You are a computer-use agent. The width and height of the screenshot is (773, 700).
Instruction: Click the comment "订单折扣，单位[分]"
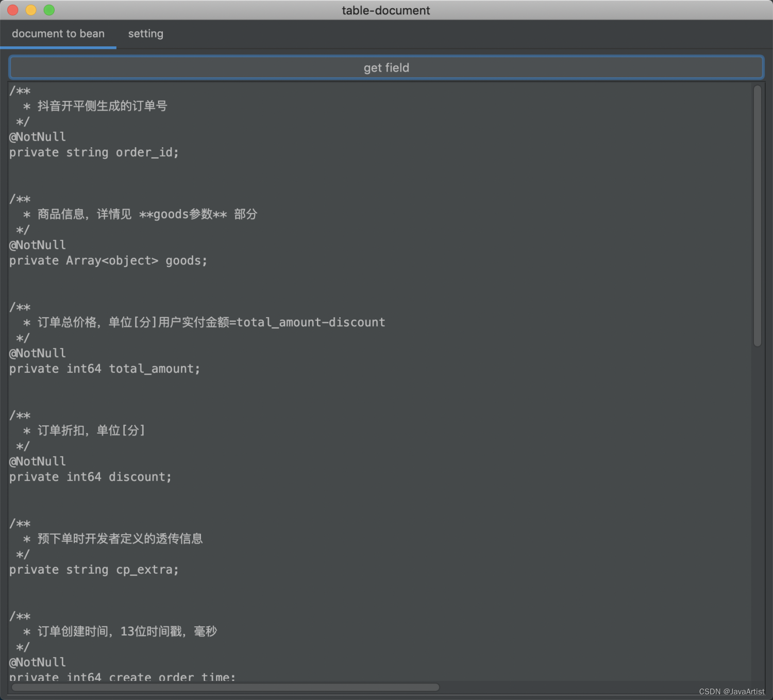click(x=91, y=431)
